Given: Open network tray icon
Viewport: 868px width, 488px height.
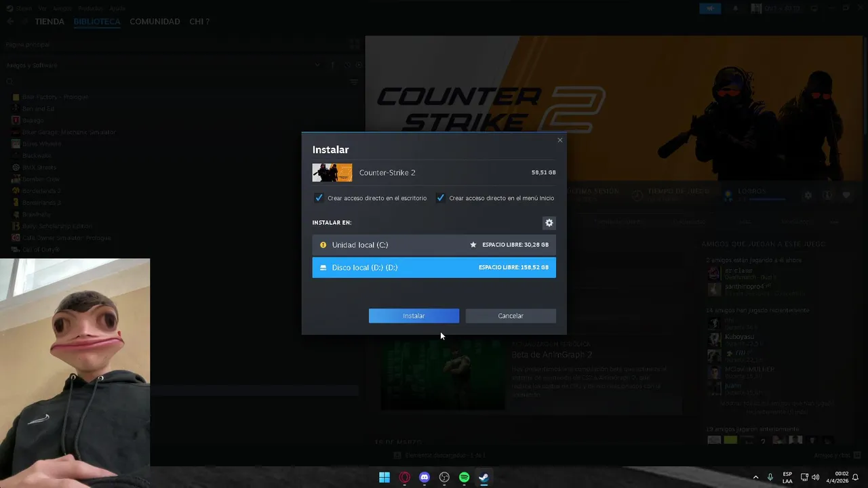Looking at the screenshot, I should (804, 477).
